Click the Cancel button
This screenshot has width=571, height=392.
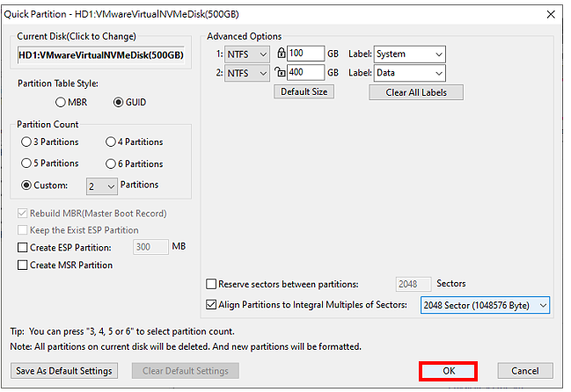click(x=525, y=371)
